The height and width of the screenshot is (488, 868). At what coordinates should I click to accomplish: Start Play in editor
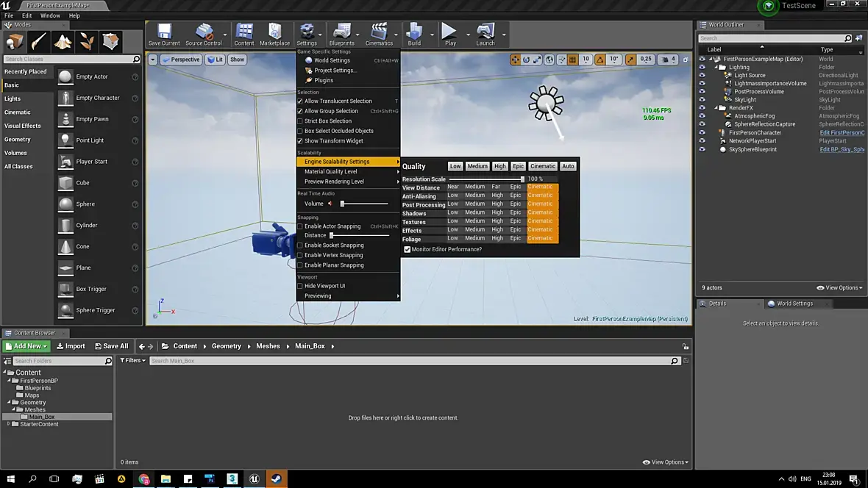click(450, 35)
